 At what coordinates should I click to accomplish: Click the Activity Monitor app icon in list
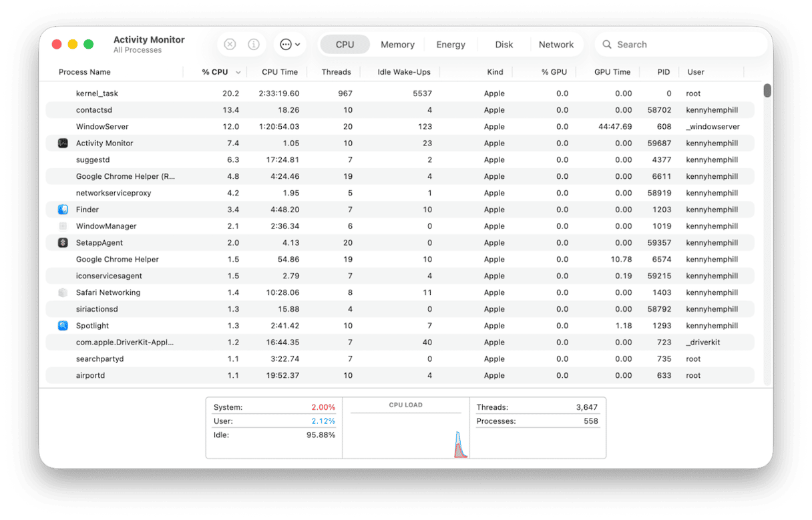click(x=63, y=144)
